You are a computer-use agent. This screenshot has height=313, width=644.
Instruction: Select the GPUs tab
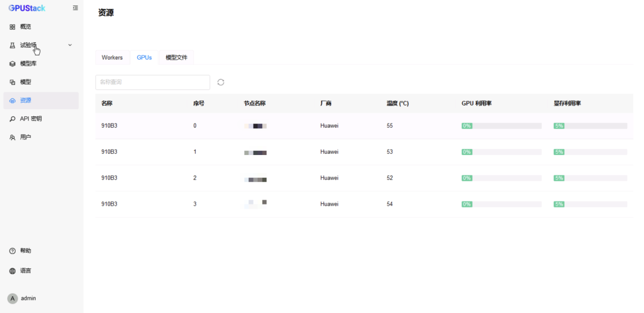click(144, 57)
